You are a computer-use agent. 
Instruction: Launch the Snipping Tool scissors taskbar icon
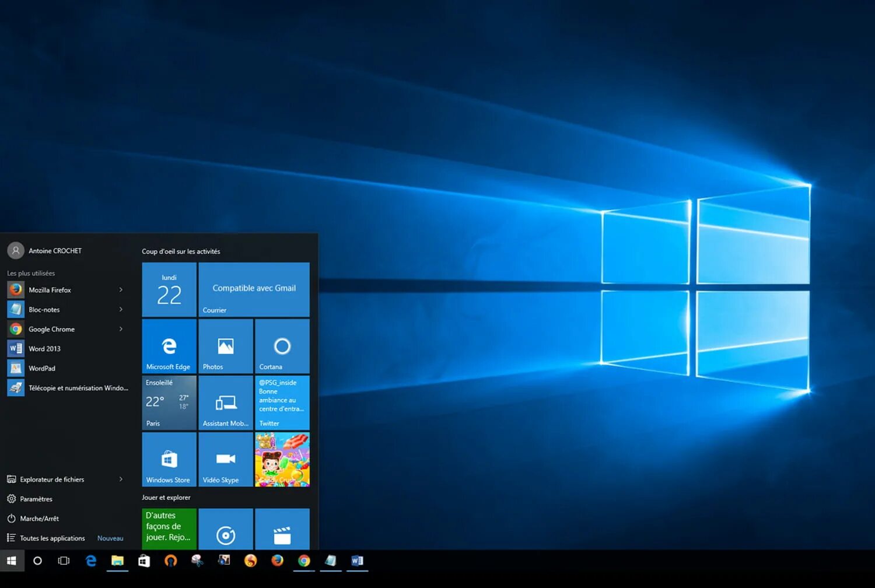tap(197, 561)
